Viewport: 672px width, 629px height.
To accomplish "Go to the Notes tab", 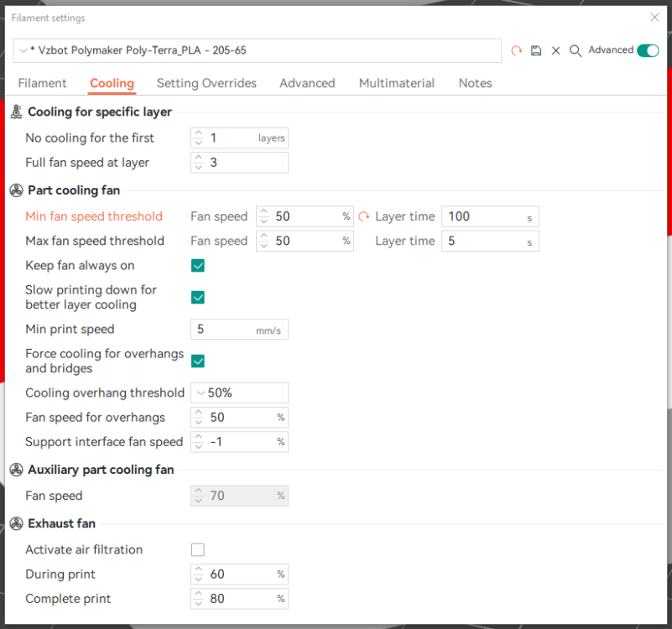I will pos(476,83).
